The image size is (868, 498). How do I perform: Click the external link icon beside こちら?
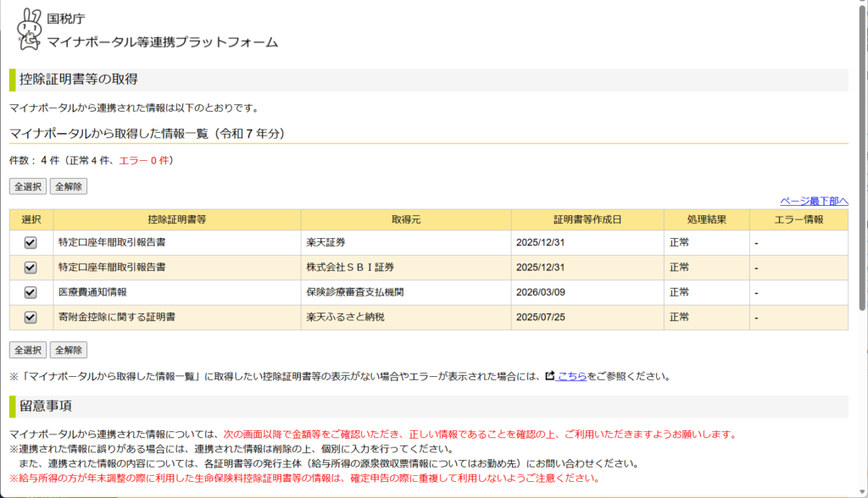click(x=550, y=376)
